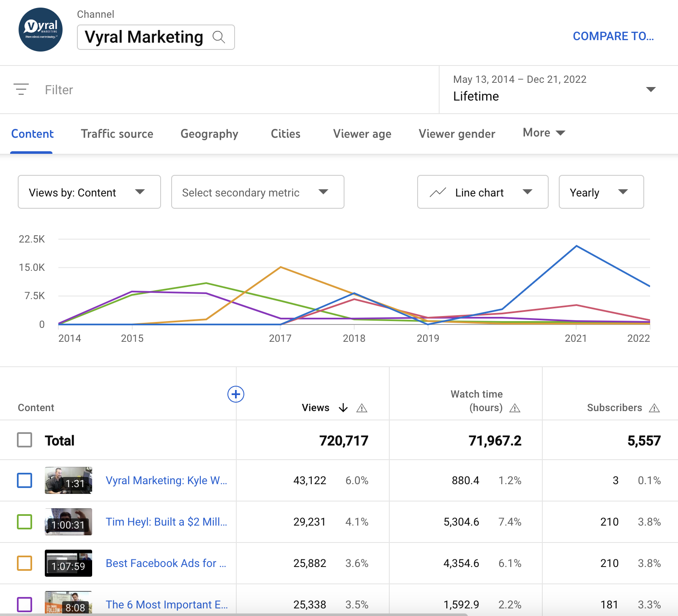Open the Line chart type dropdown
This screenshot has height=616, width=678.
click(x=483, y=192)
